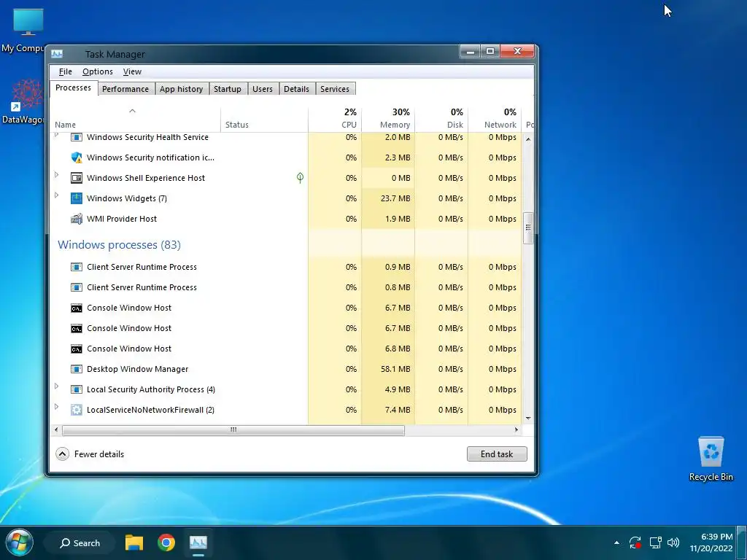Viewport: 747px width, 560px height.
Task: Sort by the CPU column header
Action: coord(335,119)
